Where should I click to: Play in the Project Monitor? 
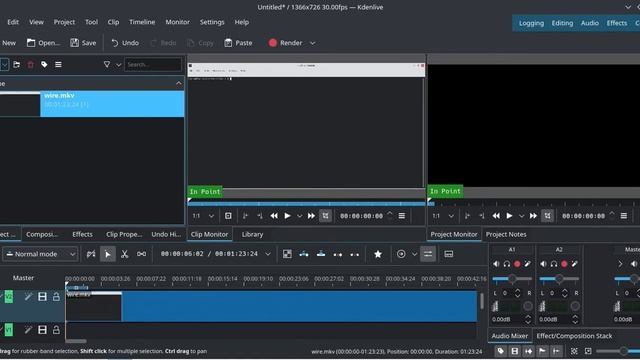coord(509,216)
